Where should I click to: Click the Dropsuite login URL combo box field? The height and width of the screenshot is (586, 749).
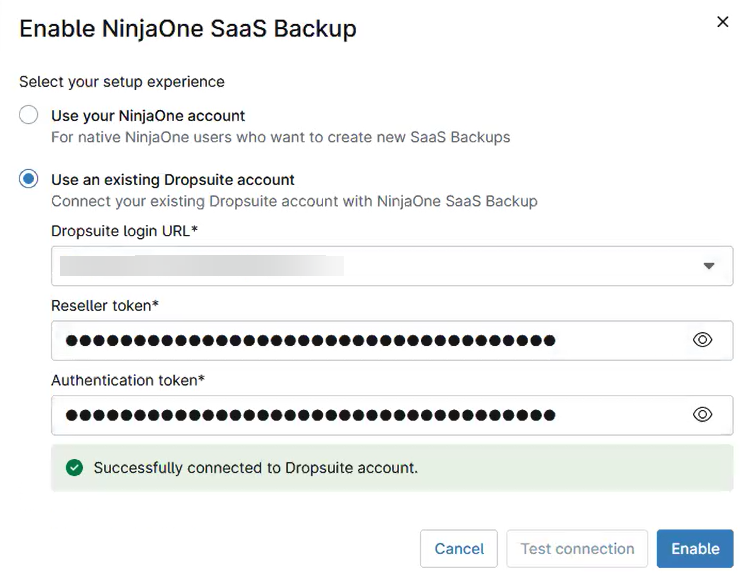pyautogui.click(x=370, y=266)
